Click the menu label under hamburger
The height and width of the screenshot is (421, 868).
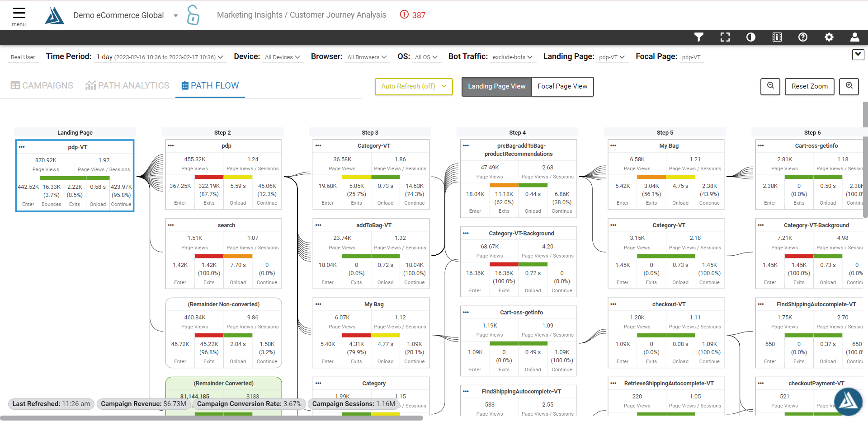point(19,24)
